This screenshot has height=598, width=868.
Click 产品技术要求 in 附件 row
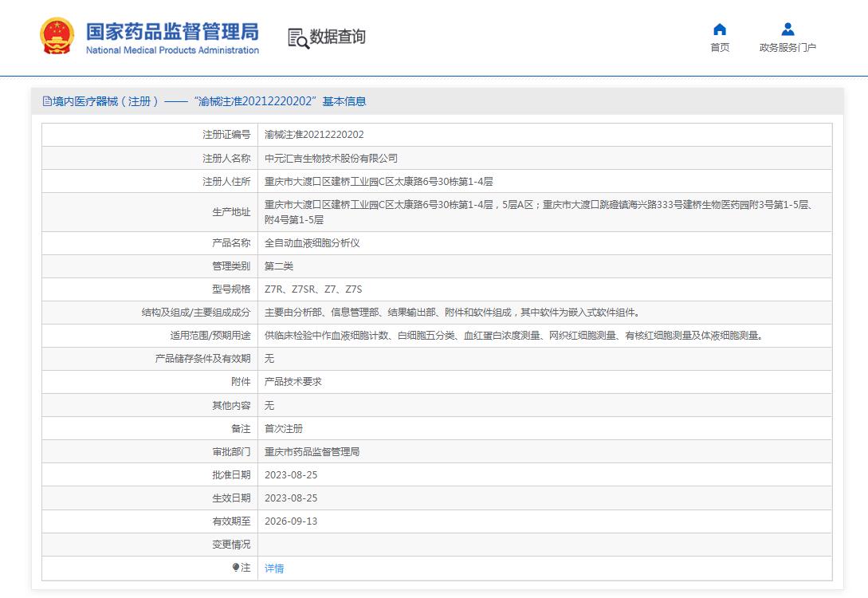pyautogui.click(x=293, y=382)
